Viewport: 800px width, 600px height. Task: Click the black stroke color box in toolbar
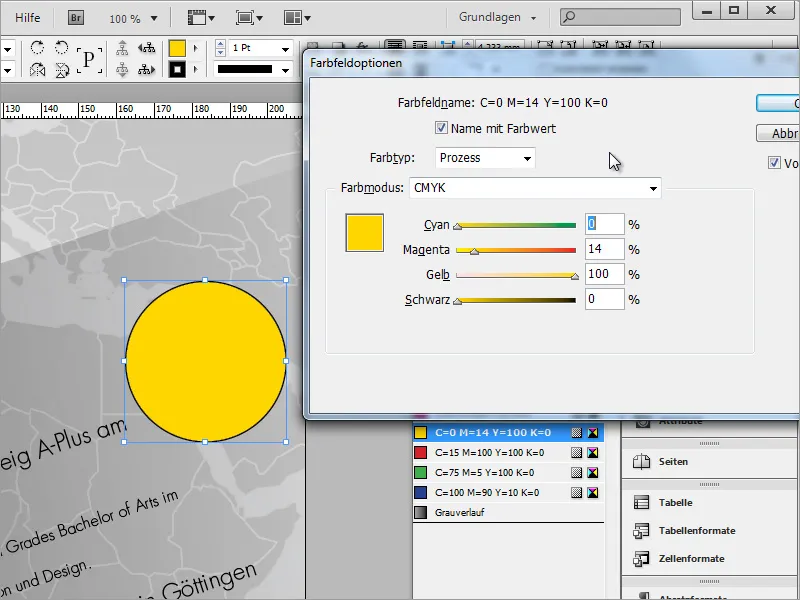coord(177,69)
